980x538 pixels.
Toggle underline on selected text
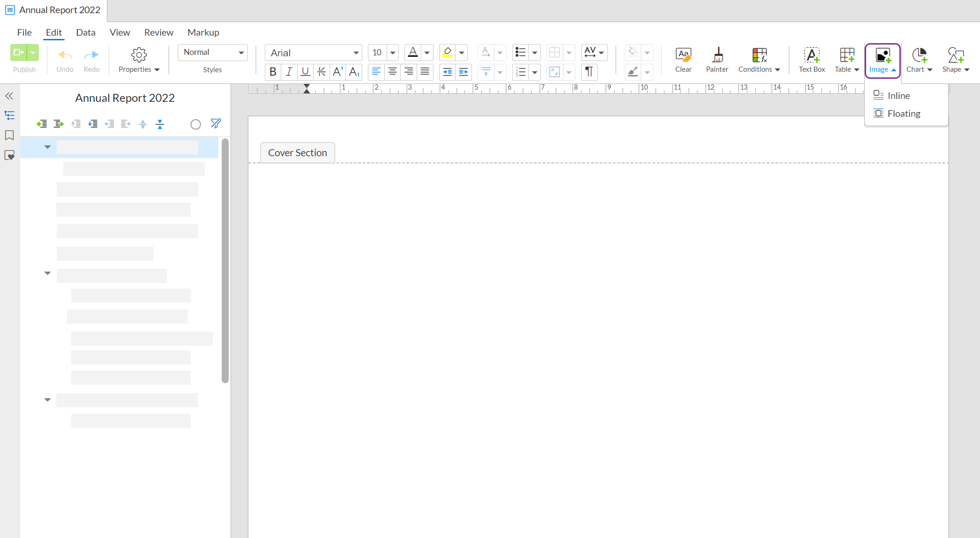click(305, 72)
